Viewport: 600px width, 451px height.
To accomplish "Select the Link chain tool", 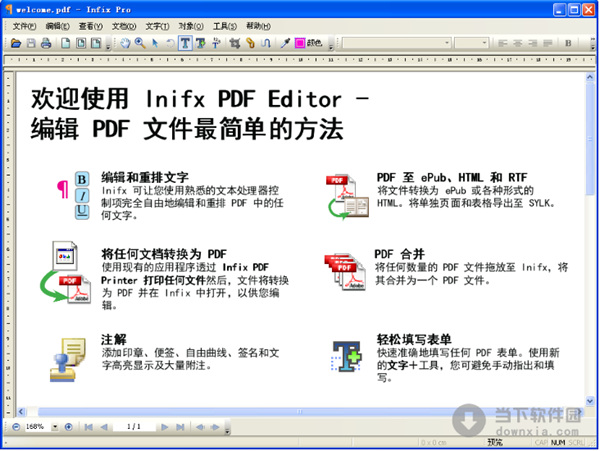I will 250,43.
